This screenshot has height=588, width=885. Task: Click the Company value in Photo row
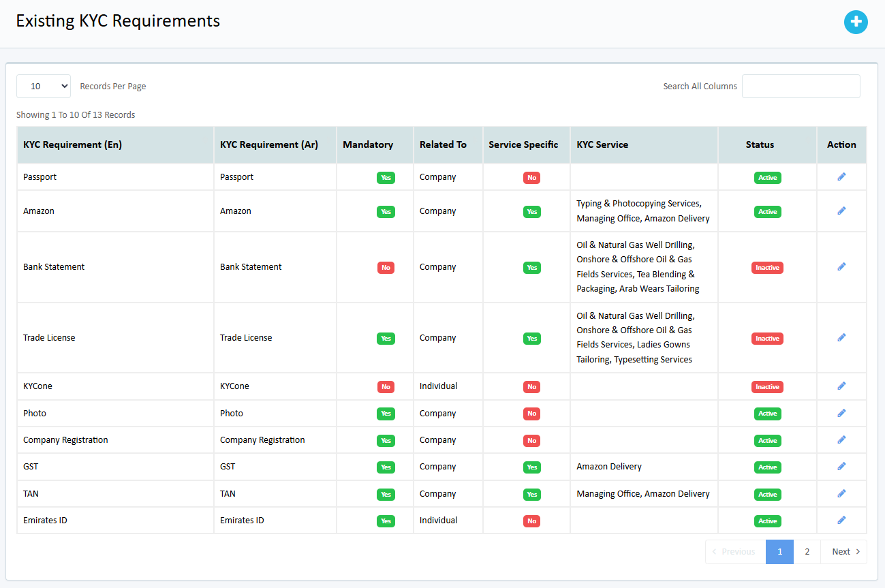pos(438,413)
